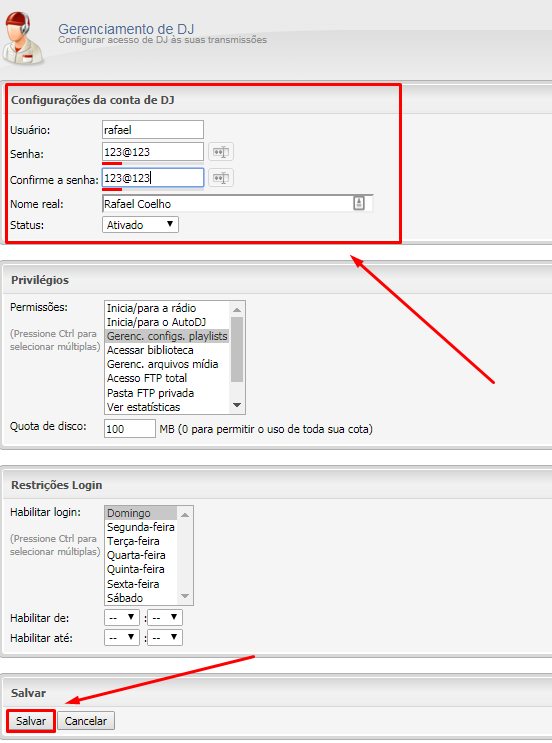Click the Cancelar button
The width and height of the screenshot is (552, 743).
click(86, 721)
